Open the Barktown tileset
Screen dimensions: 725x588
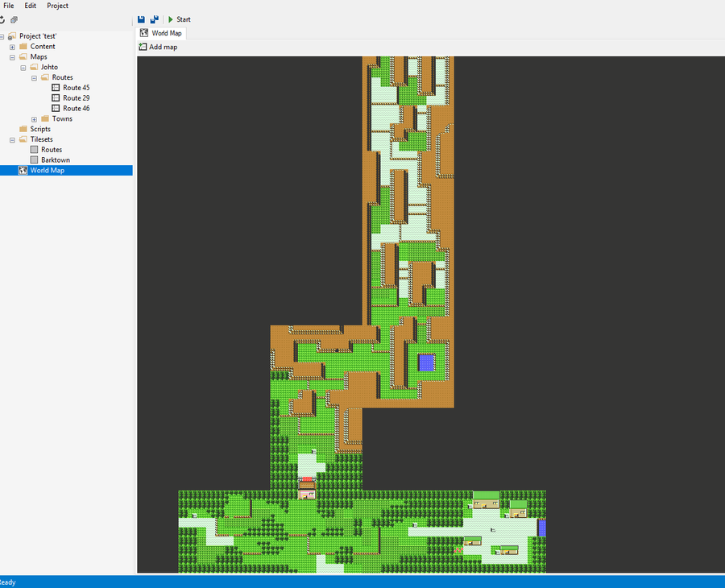coord(56,160)
